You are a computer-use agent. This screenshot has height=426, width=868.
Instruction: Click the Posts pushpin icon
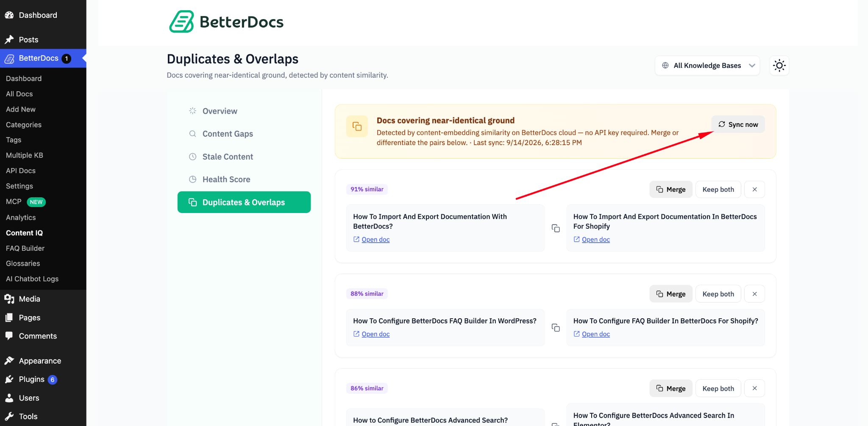[x=9, y=39]
